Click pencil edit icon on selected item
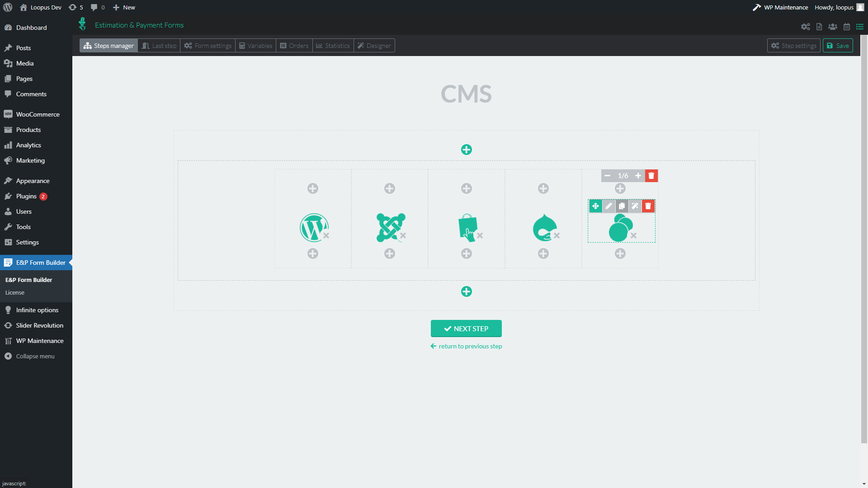 pos(609,206)
